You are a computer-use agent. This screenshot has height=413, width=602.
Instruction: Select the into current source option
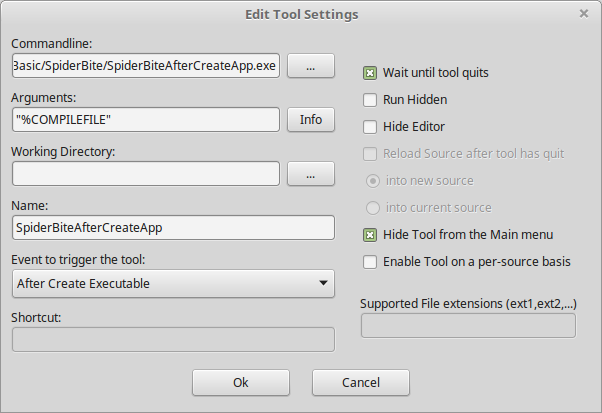373,208
